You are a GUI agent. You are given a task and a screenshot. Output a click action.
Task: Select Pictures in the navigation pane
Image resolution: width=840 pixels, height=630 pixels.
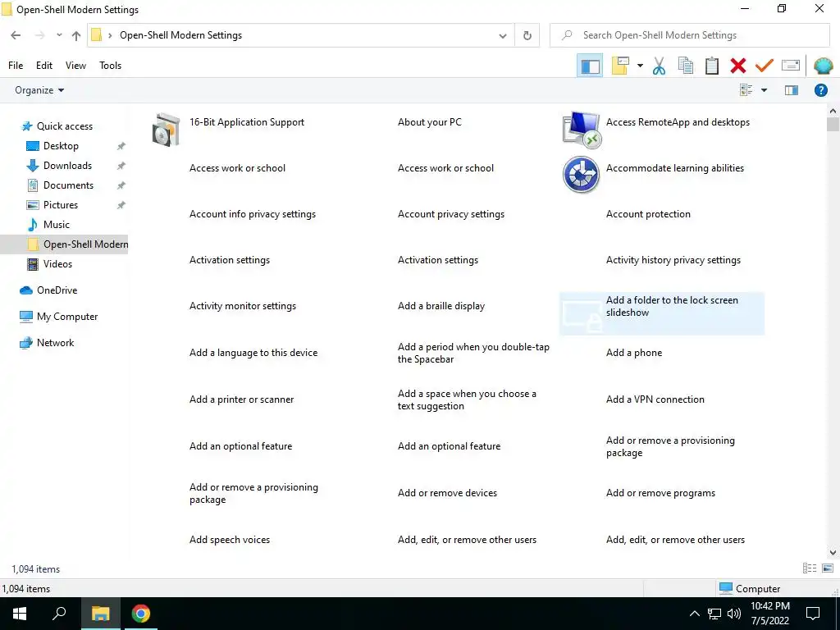pyautogui.click(x=60, y=205)
